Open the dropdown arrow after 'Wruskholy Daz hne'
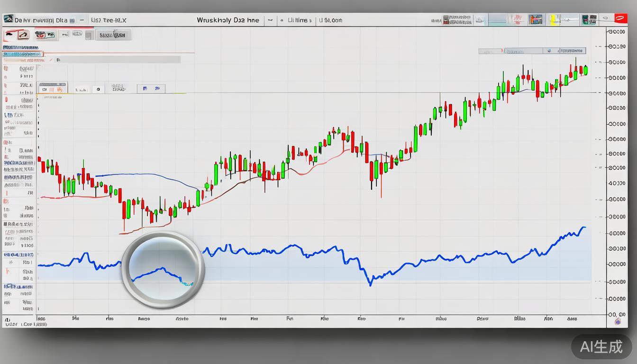Viewport: 637px width, 364px height. (270, 20)
